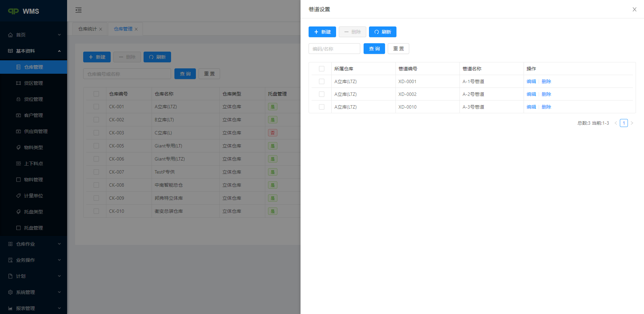Click 刷新 button in 巷道设置 drawer
Image resolution: width=644 pixels, height=314 pixels.
point(383,32)
